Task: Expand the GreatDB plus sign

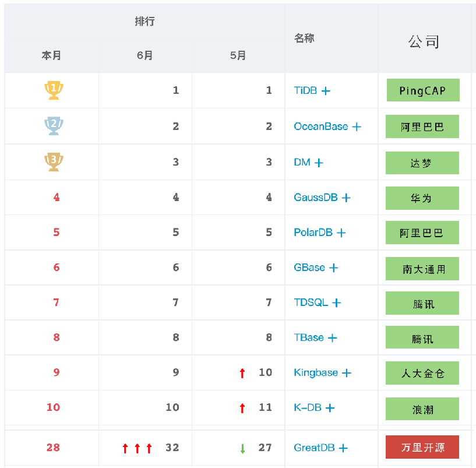Action: [343, 448]
